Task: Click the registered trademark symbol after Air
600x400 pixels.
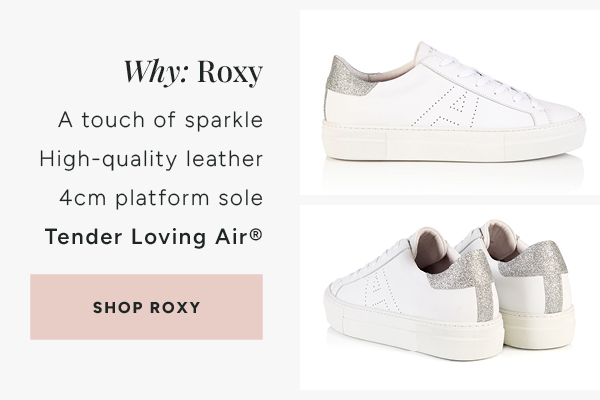Action: click(256, 233)
